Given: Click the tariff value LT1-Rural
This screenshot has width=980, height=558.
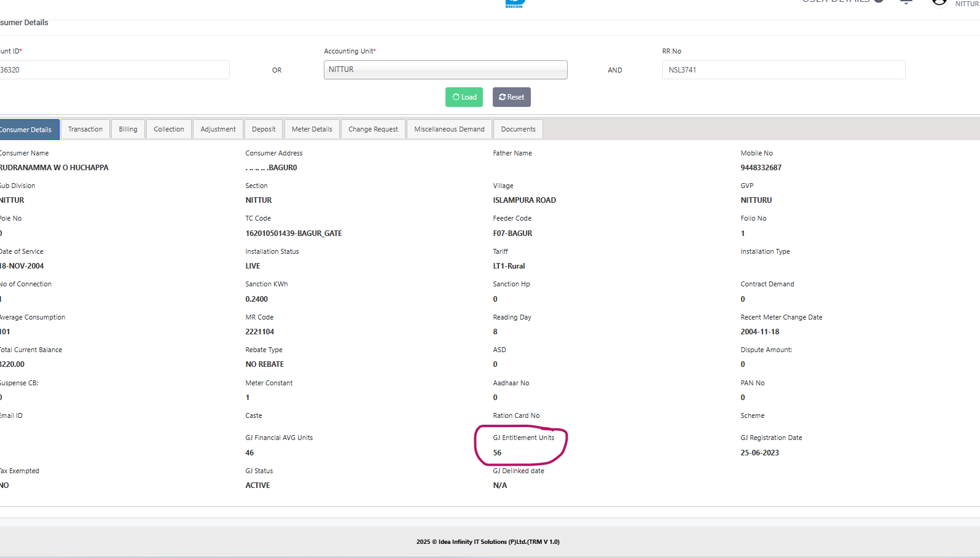Looking at the screenshot, I should [x=509, y=266].
